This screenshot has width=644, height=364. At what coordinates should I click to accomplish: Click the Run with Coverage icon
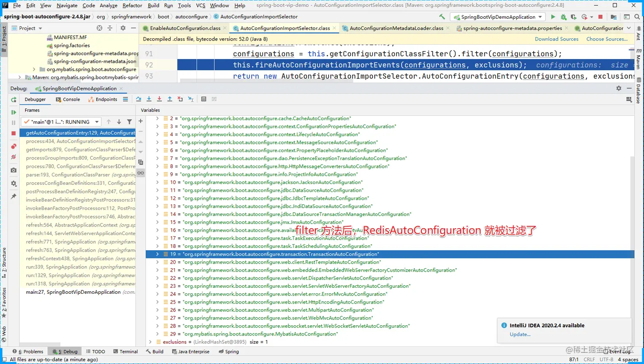[x=574, y=17]
